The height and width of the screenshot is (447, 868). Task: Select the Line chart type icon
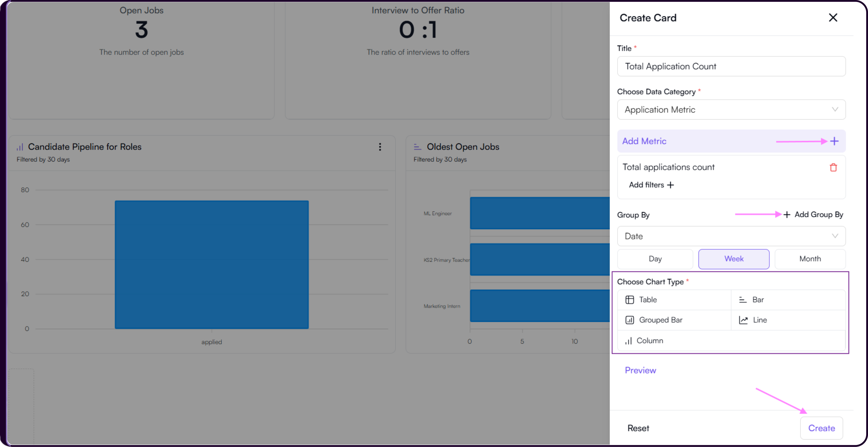coord(743,320)
